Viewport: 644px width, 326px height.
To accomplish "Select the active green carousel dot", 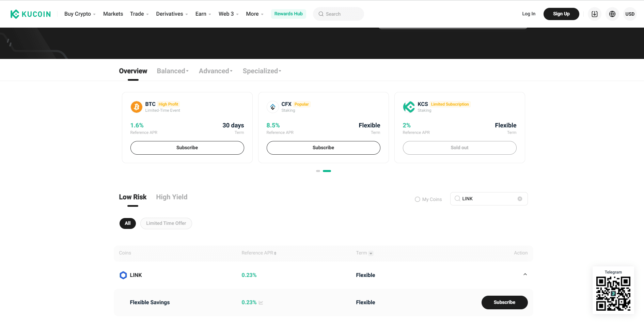I will [327, 171].
